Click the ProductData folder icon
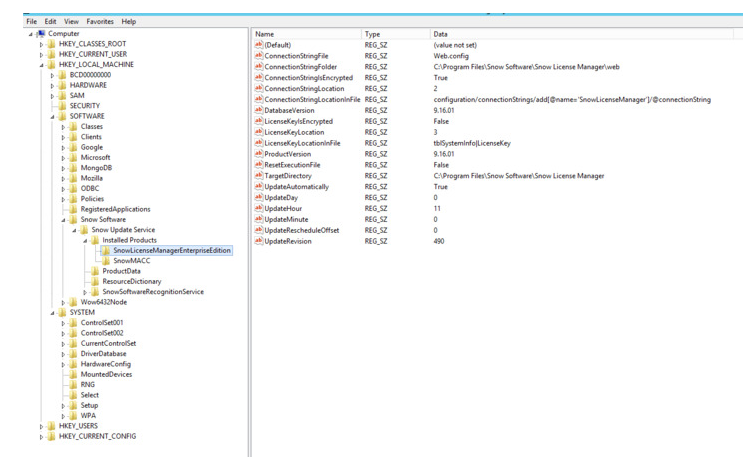 95,271
